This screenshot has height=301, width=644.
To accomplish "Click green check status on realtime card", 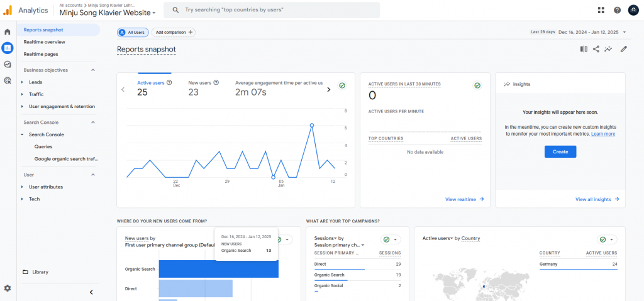I will pos(477,85).
